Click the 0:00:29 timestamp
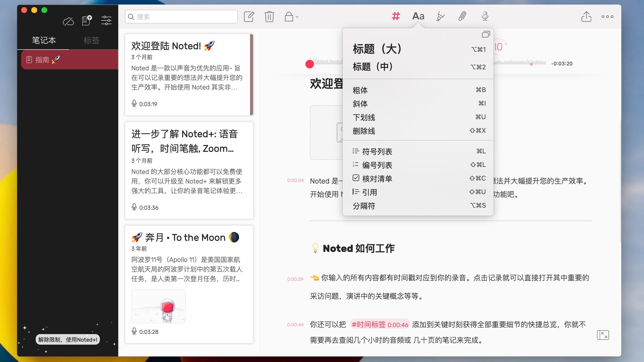644x362 pixels. tap(295, 279)
